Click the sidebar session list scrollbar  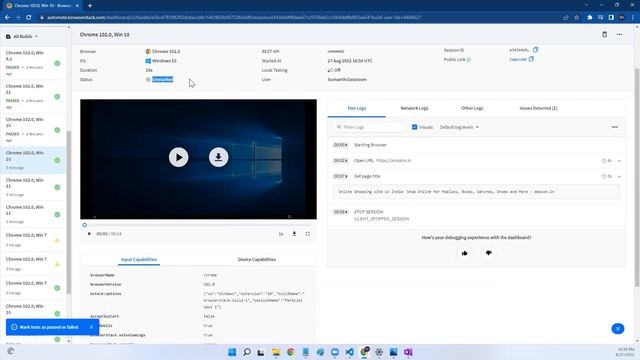[x=69, y=212]
